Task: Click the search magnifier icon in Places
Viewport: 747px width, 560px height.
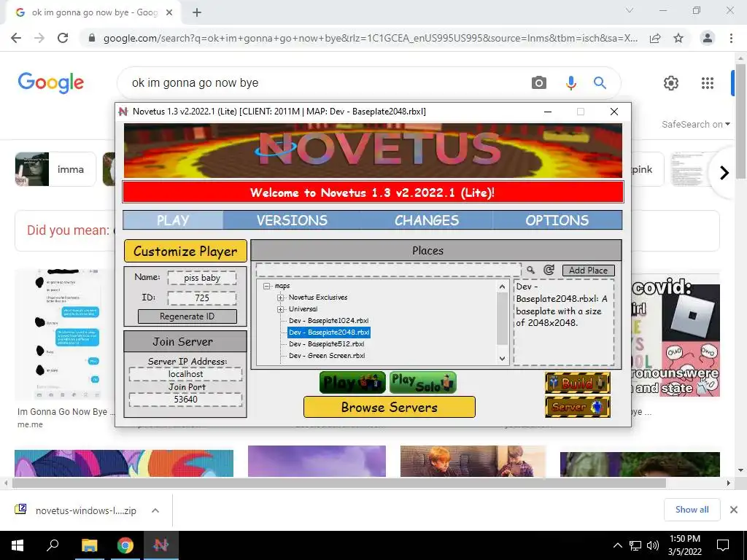Action: point(530,270)
